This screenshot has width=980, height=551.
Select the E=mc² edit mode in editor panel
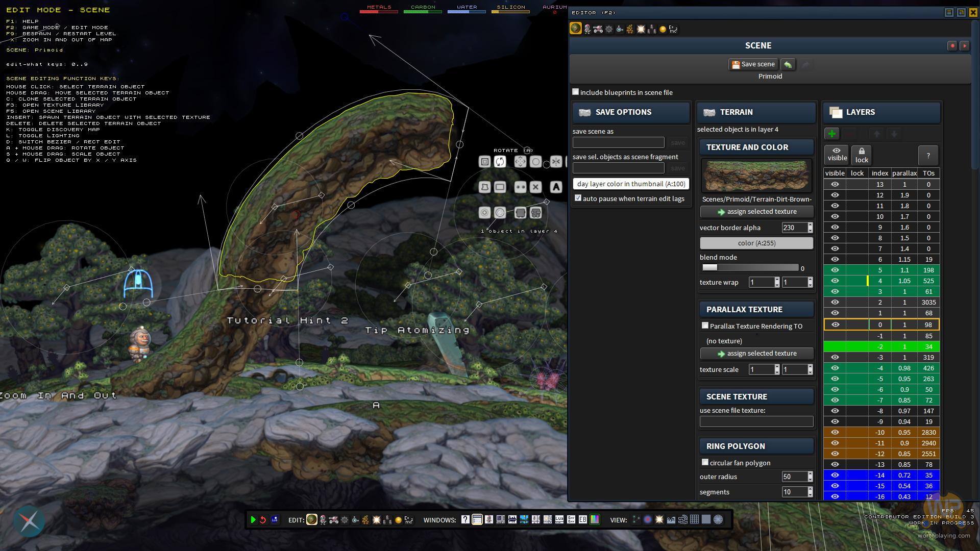(x=673, y=29)
